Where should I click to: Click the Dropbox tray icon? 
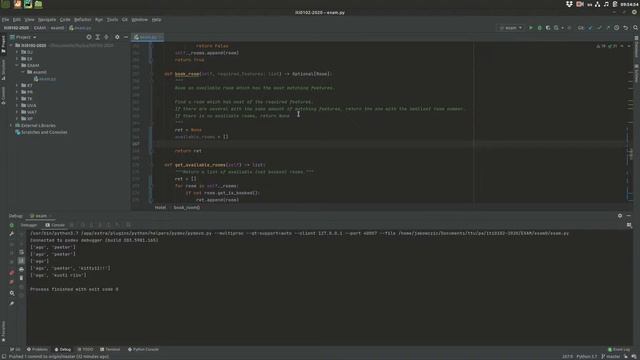[569, 4]
